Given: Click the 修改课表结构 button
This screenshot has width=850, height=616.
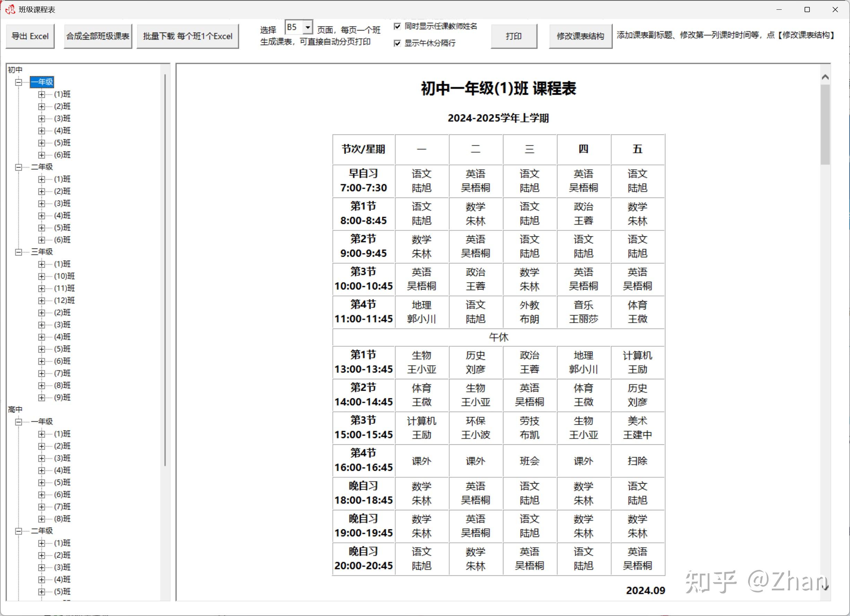Looking at the screenshot, I should tap(581, 36).
